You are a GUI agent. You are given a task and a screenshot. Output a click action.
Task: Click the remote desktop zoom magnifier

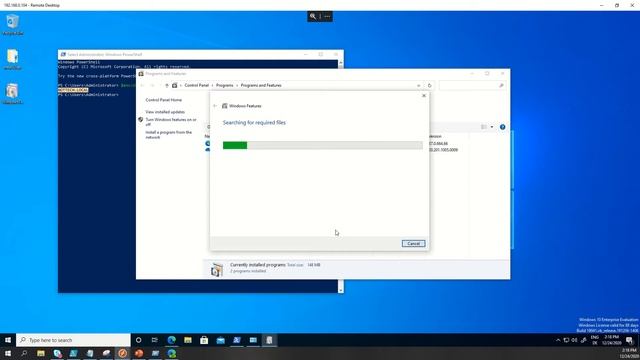[313, 16]
